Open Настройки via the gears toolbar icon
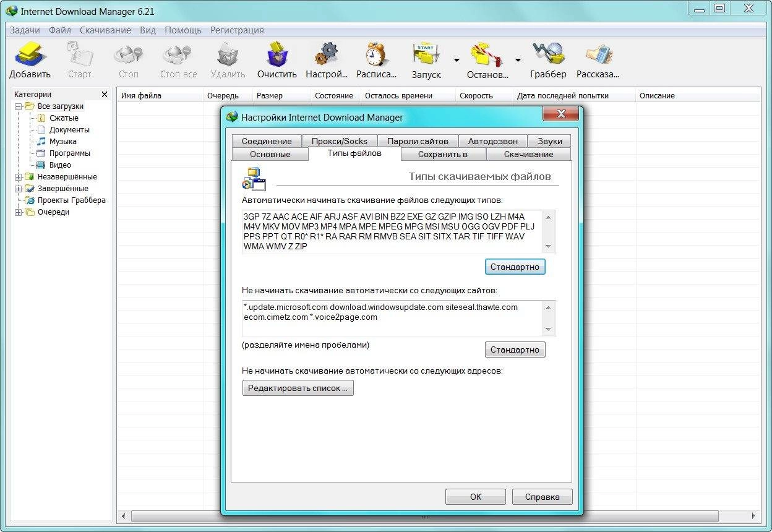Viewport: 772px width, 532px height. click(x=327, y=55)
